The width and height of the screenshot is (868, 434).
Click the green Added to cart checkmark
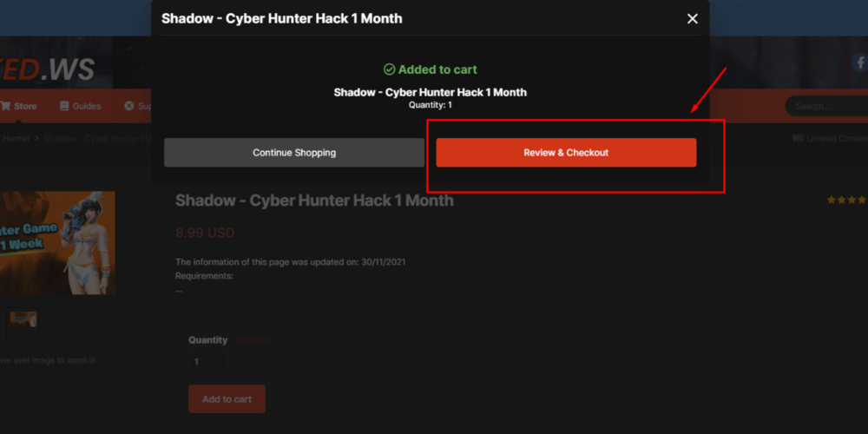tap(389, 69)
